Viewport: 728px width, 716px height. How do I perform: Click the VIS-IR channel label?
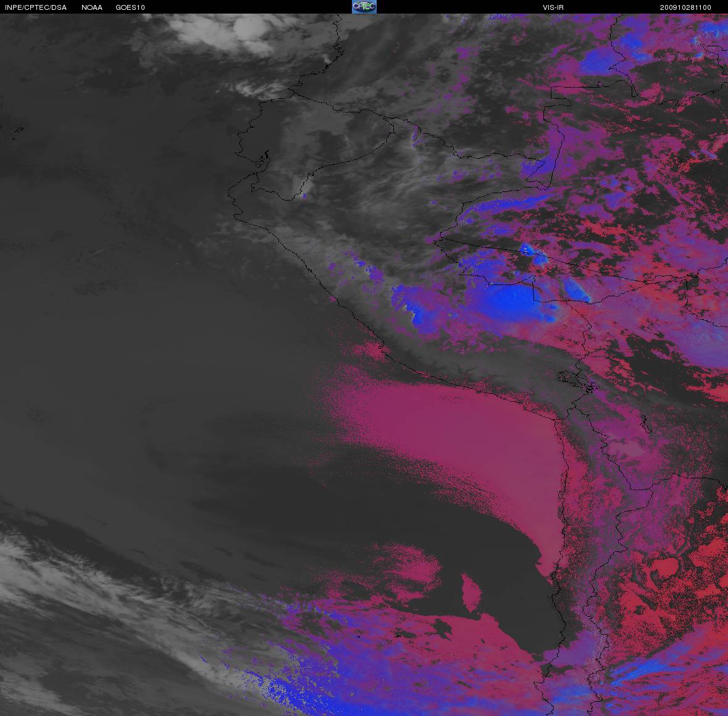tap(552, 7)
